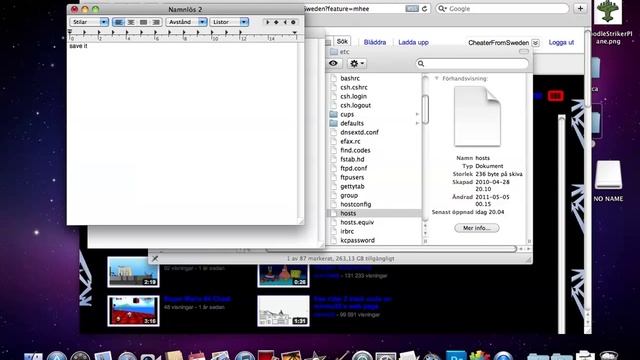Open the video thumbnail with 0:26 duration

(283, 276)
